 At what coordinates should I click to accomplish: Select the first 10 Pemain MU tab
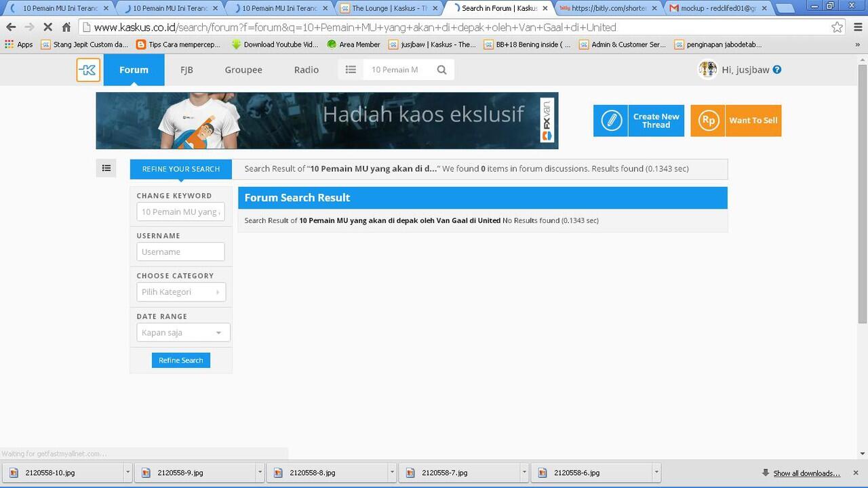tap(58, 8)
